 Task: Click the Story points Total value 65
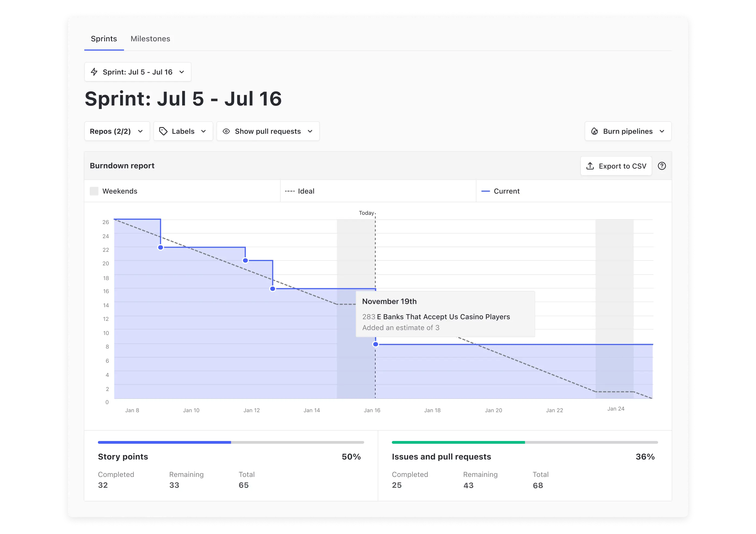coord(244,485)
